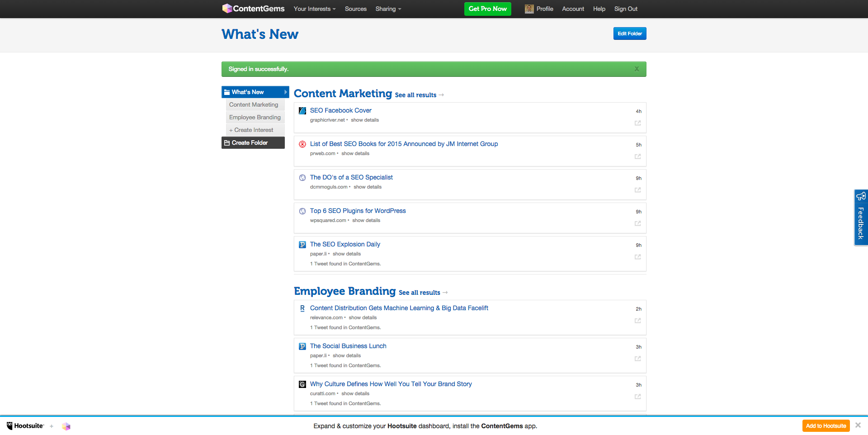
Task: See all results for Employee Branding
Action: click(423, 293)
